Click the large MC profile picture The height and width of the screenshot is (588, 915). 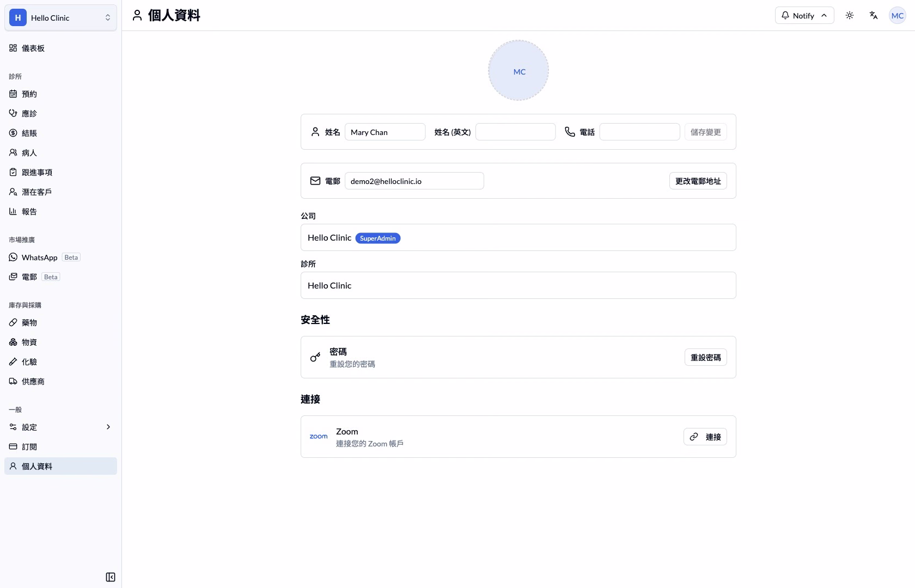point(518,70)
